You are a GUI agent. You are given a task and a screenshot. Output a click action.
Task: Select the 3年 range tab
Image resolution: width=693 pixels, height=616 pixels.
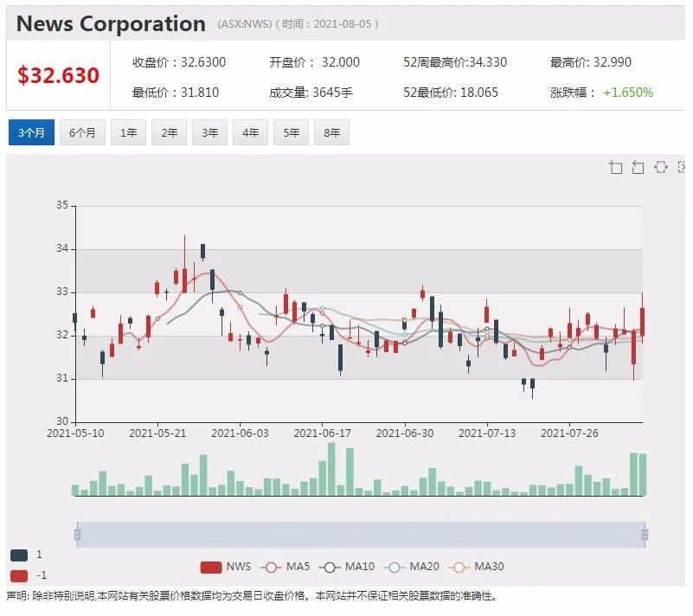[x=209, y=132]
